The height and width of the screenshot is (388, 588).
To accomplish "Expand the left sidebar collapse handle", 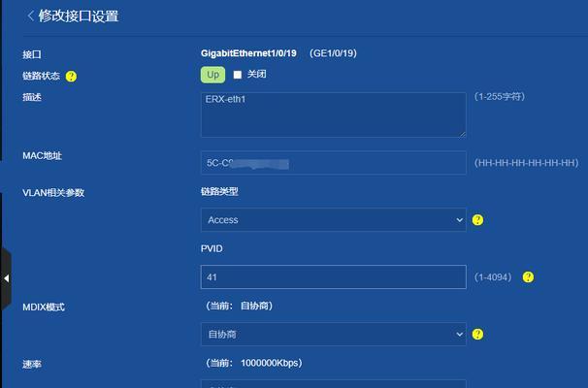I will click(6, 278).
